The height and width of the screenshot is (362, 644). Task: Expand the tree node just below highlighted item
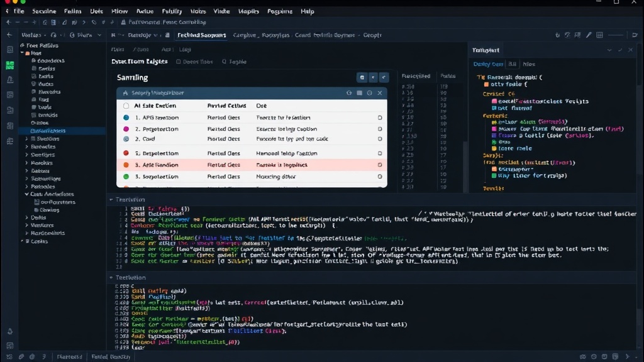tap(26, 139)
